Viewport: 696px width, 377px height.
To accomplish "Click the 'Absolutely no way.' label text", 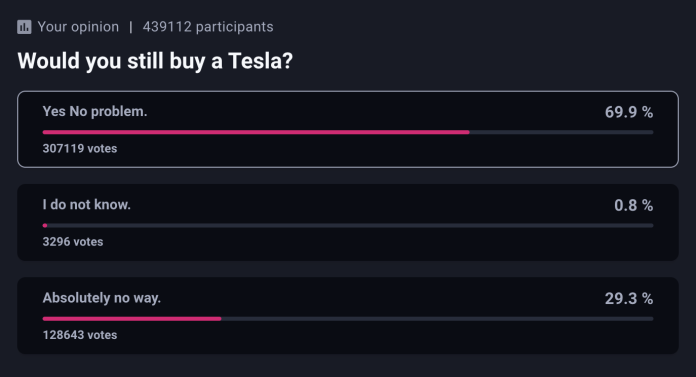I will pos(102,298).
